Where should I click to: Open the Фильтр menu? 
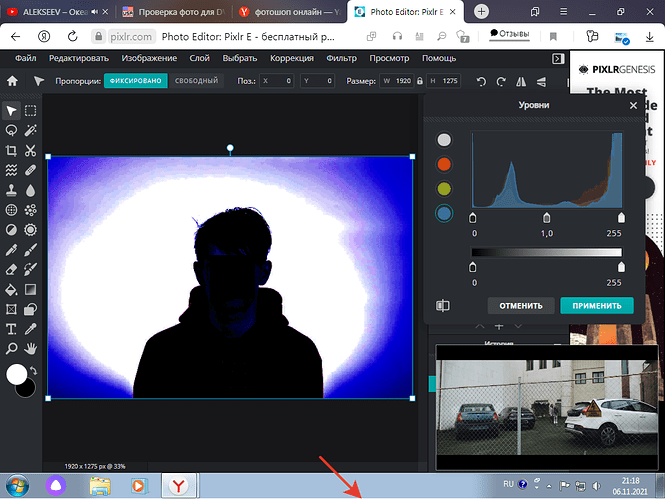pyautogui.click(x=341, y=58)
